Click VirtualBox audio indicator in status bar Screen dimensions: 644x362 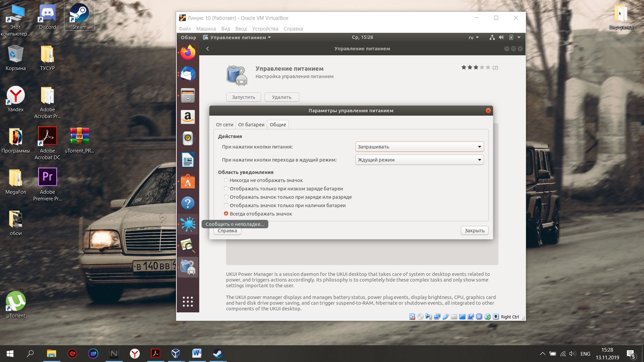pos(429,317)
